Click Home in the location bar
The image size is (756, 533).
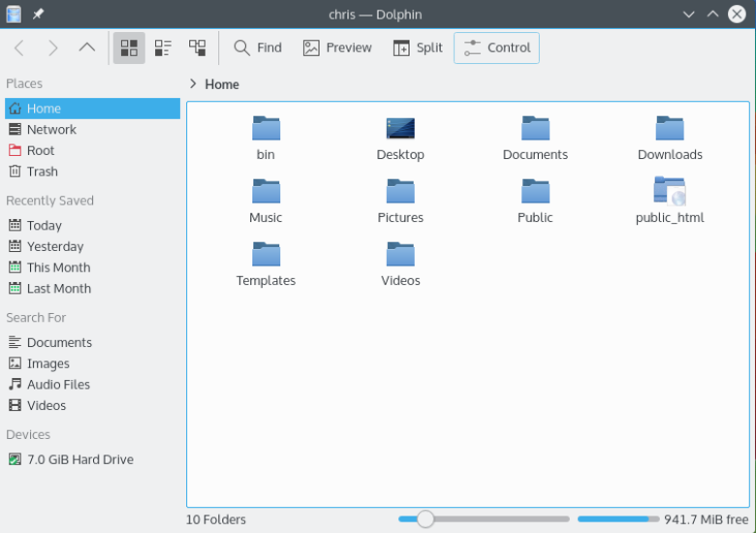[x=222, y=84]
